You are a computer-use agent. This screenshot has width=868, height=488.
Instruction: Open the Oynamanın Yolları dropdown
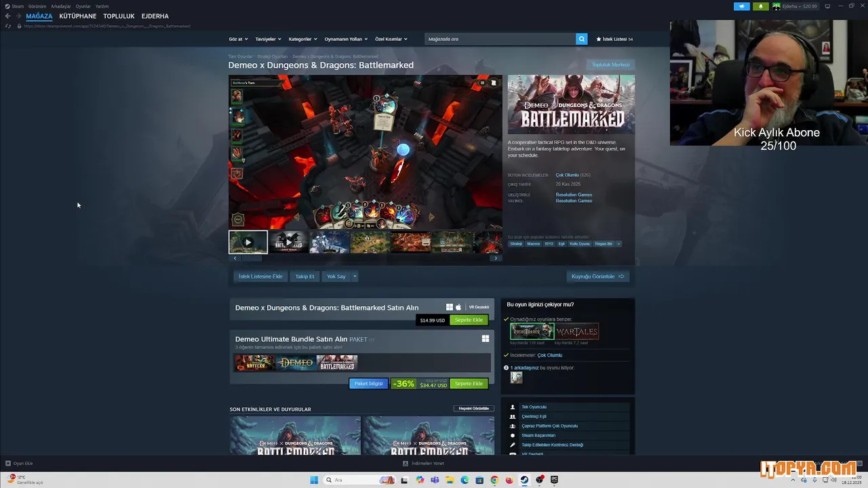pyautogui.click(x=346, y=39)
